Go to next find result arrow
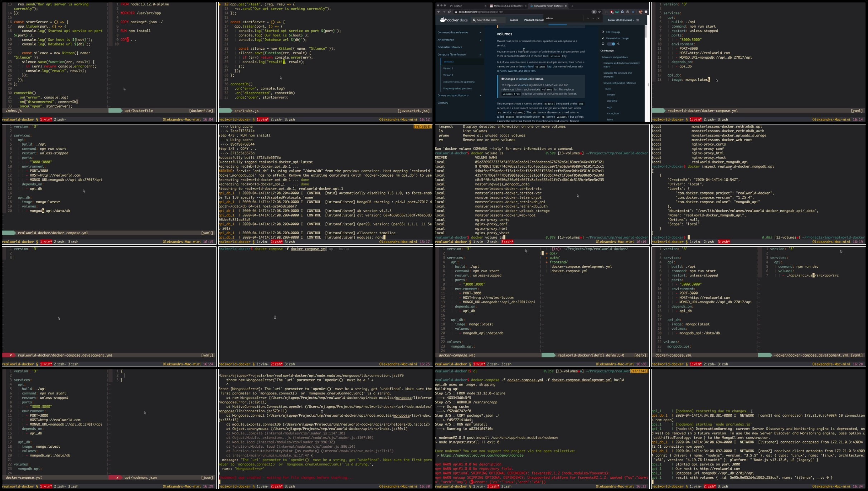The width and height of the screenshot is (868, 491). tap(593, 18)
